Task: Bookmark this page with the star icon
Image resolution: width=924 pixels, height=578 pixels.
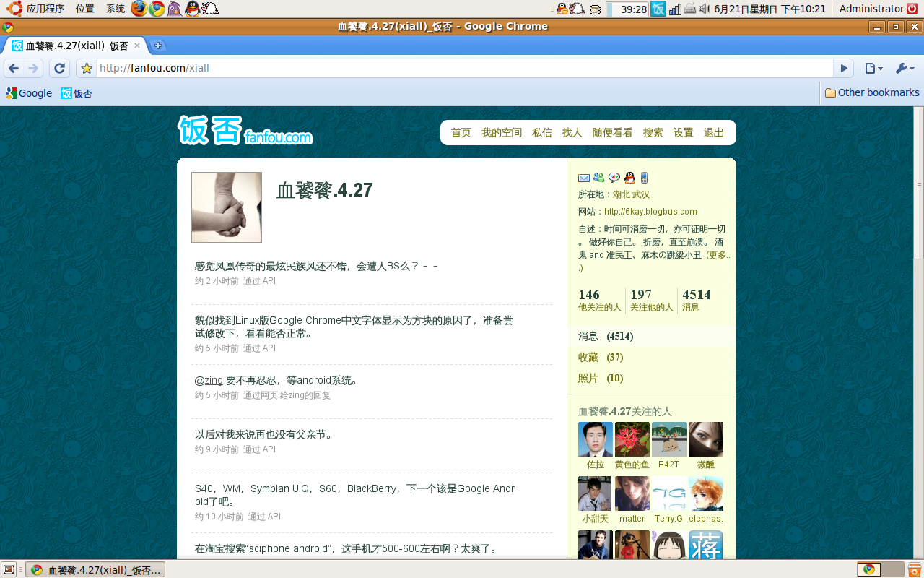Action: [87, 69]
